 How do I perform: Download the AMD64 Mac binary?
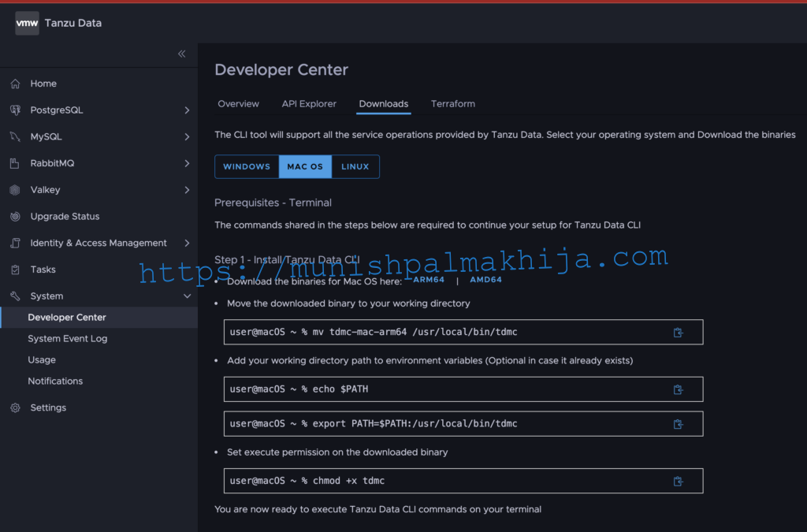485,280
